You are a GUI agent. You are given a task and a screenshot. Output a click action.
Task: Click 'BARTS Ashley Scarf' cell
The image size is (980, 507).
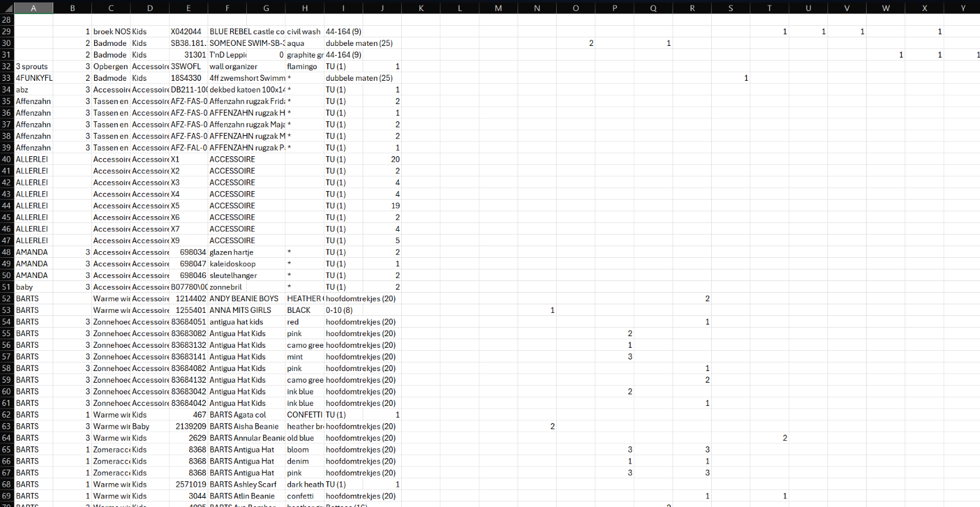[x=246, y=484]
